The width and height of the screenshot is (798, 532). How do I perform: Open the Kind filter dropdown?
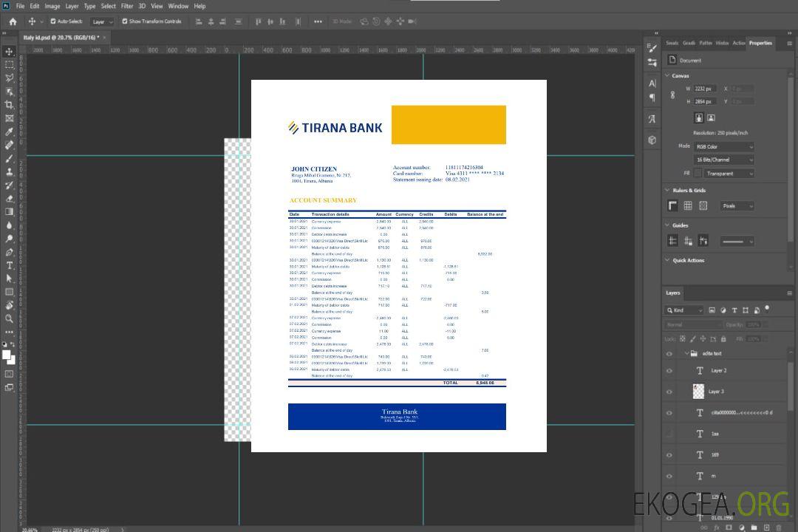coord(684,310)
